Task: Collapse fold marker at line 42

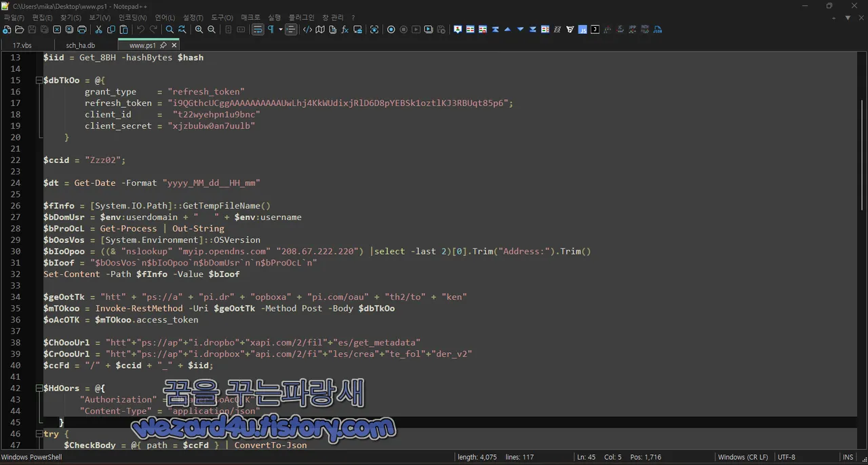Action: coord(39,388)
